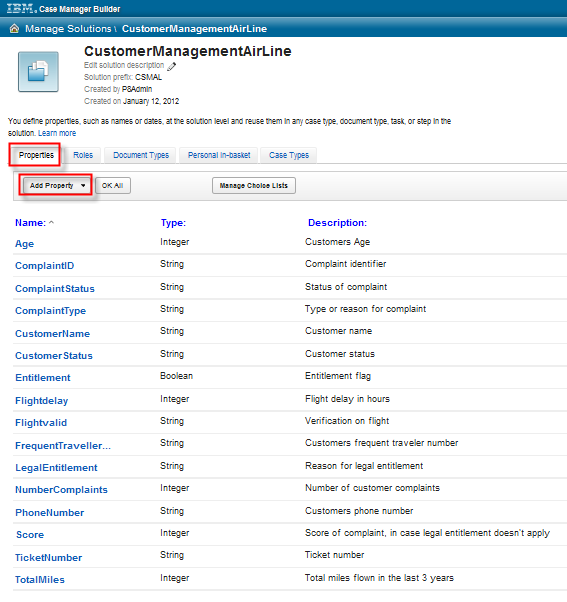Open the ComplaintType property

point(50,311)
